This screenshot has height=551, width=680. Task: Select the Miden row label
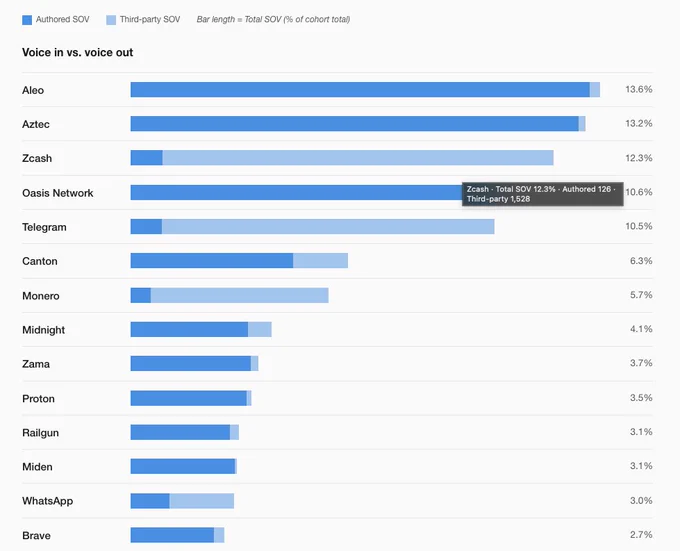[37, 466]
